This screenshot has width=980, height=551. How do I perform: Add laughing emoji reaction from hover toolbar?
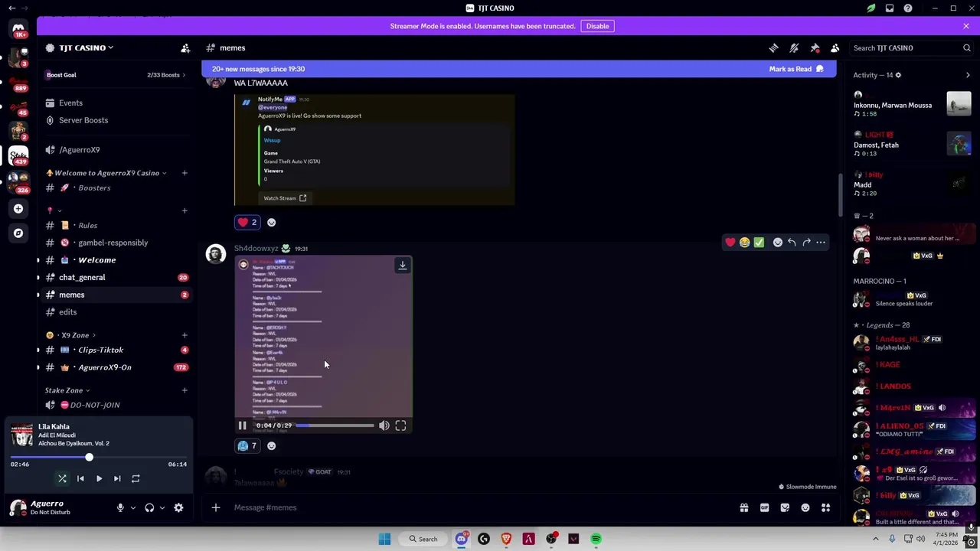point(744,243)
